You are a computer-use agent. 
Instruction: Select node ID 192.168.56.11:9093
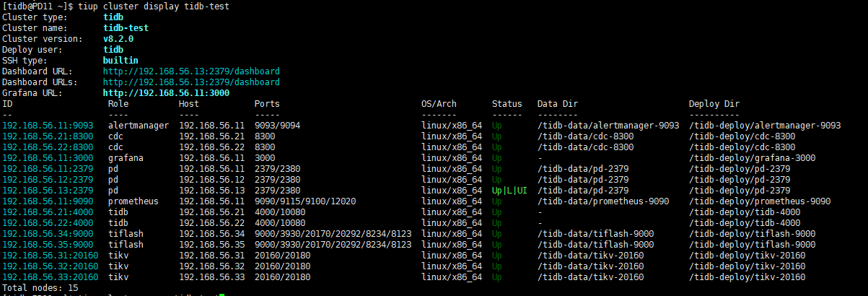pyautogui.click(x=48, y=126)
